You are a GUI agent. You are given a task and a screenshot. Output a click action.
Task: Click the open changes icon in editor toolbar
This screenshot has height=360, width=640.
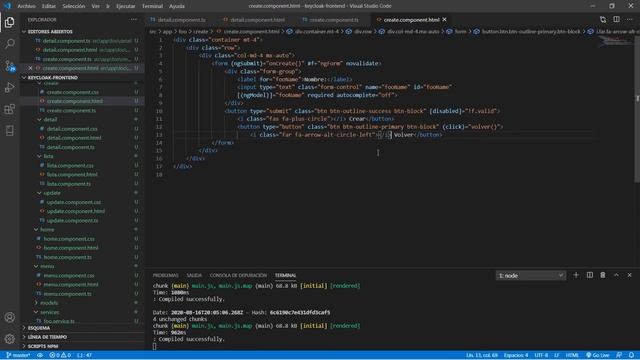[x=603, y=20]
